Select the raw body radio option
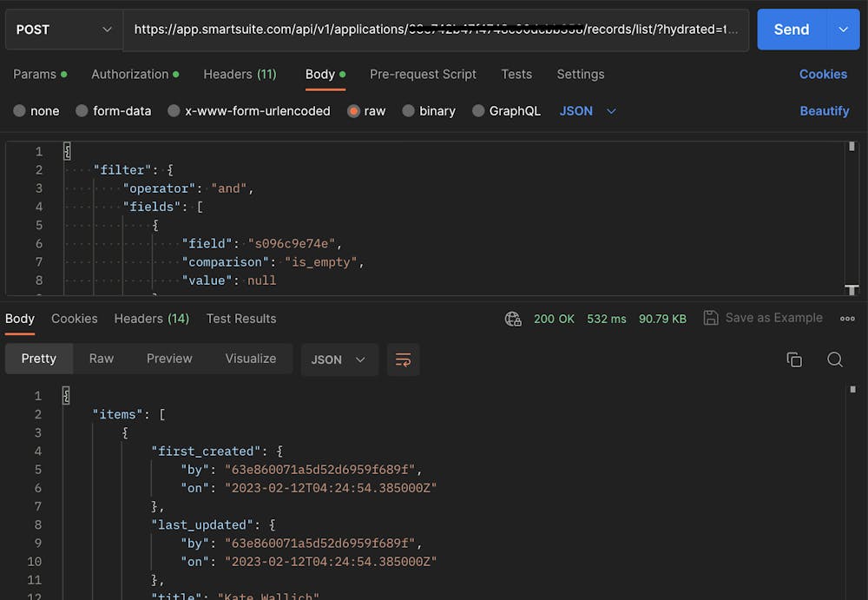The height and width of the screenshot is (600, 868). [x=353, y=111]
